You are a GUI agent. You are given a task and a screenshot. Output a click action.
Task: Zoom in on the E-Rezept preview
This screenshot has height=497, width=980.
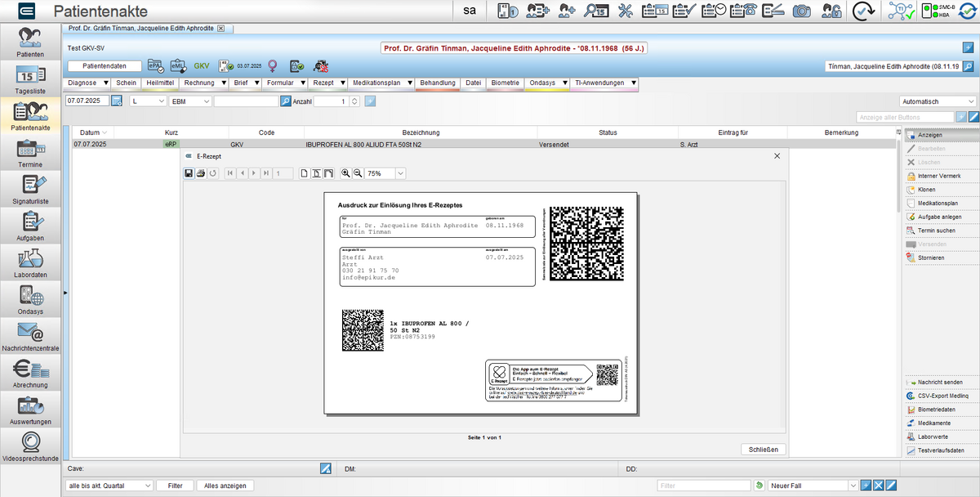point(345,173)
